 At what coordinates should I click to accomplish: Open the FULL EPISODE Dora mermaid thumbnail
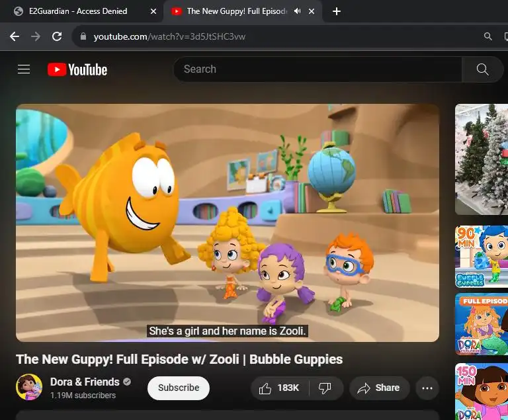(x=482, y=324)
